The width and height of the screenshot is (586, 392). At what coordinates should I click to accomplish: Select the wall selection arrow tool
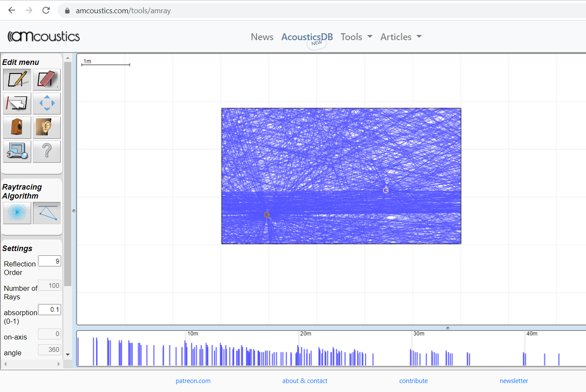[x=17, y=103]
